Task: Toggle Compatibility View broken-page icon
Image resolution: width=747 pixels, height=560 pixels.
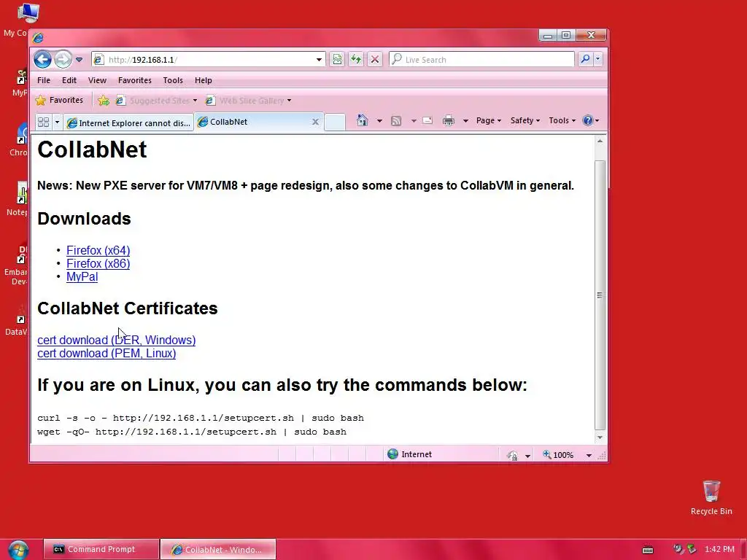Action: 337,60
